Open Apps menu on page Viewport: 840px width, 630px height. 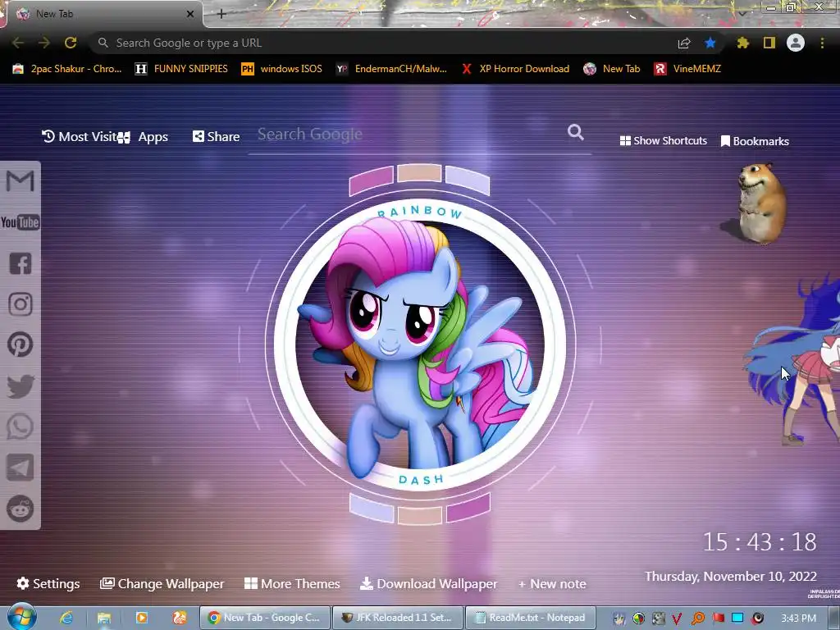pos(144,137)
